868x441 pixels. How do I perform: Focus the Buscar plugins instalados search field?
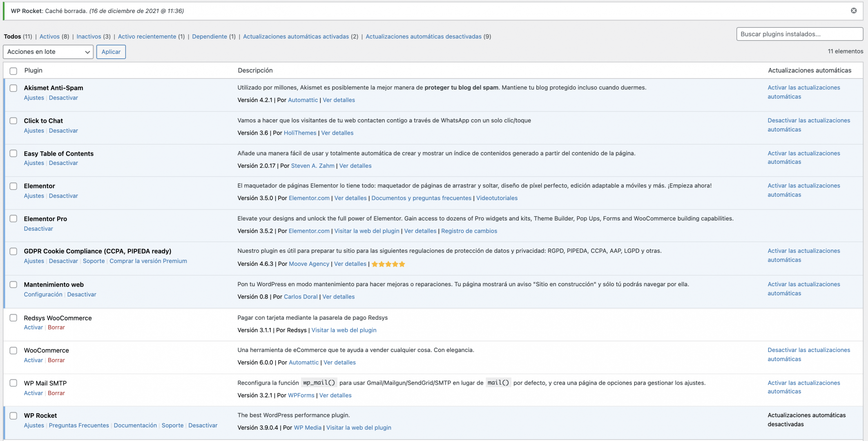point(799,34)
